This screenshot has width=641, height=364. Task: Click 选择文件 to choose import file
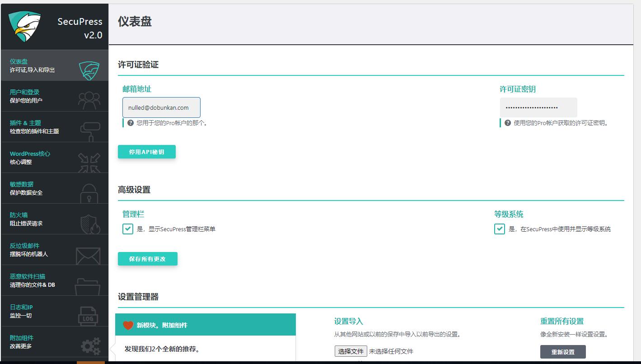pos(351,351)
